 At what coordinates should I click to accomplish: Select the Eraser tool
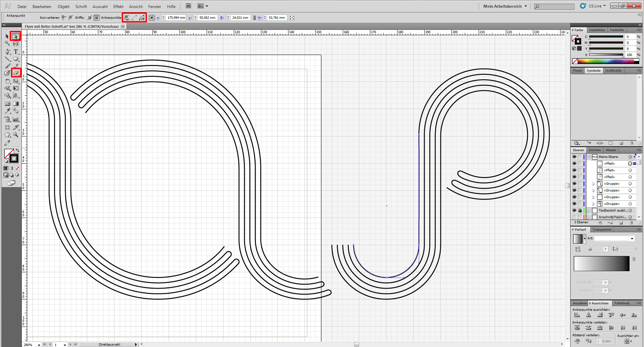(x=16, y=73)
